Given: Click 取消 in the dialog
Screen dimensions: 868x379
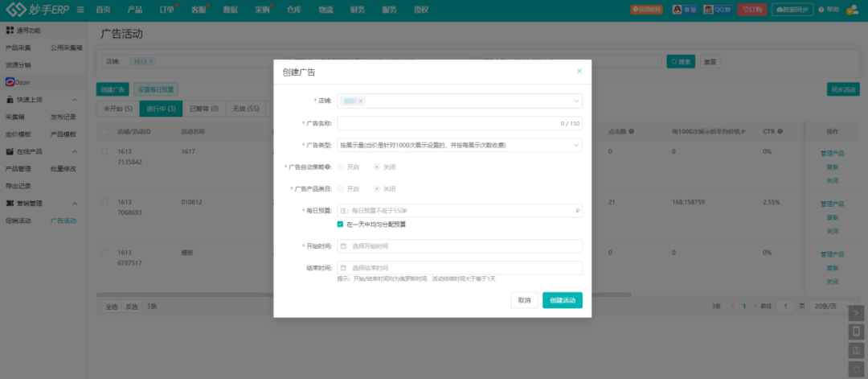Looking at the screenshot, I should pos(524,300).
